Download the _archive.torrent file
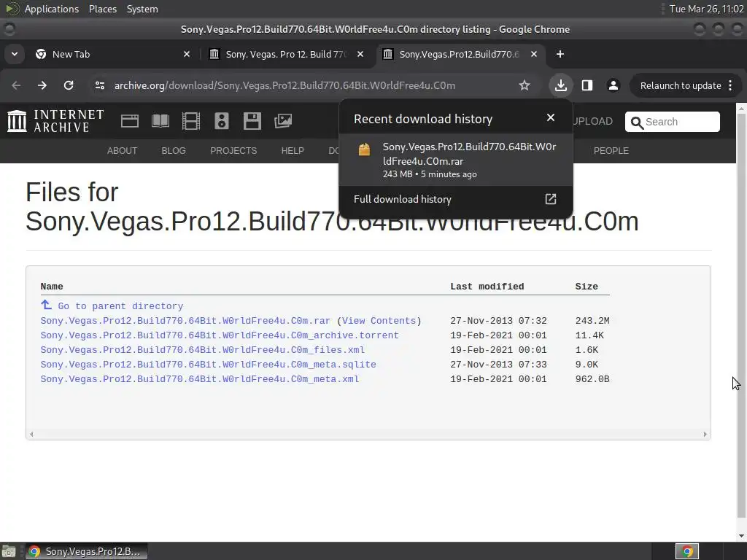747x560 pixels. [220, 335]
